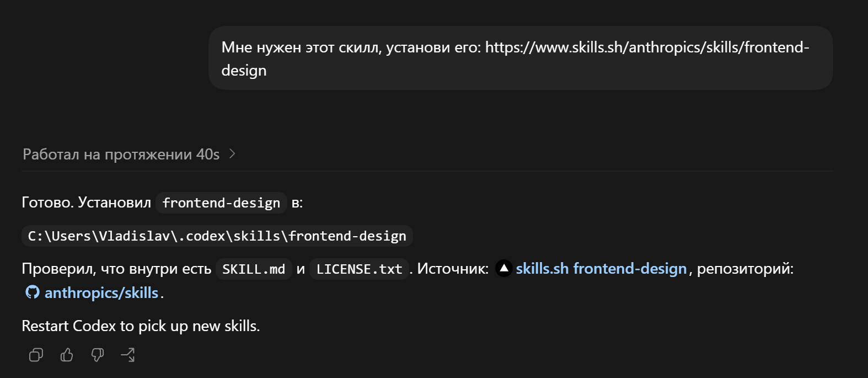The image size is (868, 378).
Task: Open the skills.sh frontend-design link
Action: point(601,269)
